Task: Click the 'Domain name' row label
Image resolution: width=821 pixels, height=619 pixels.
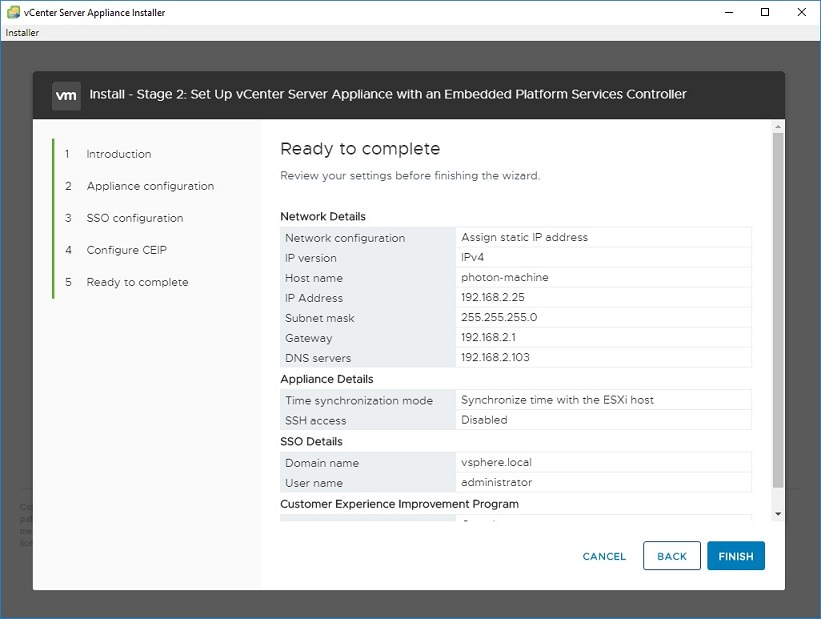Action: click(322, 463)
